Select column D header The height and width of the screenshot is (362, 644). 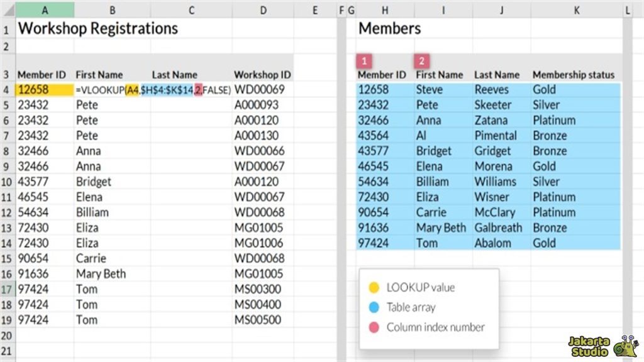[262, 9]
